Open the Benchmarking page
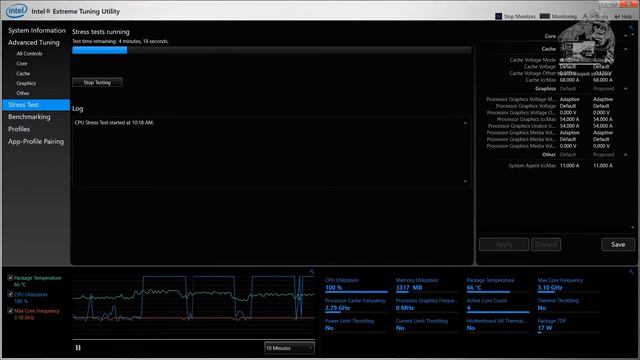Screen dimensions: 640x360 [29, 117]
